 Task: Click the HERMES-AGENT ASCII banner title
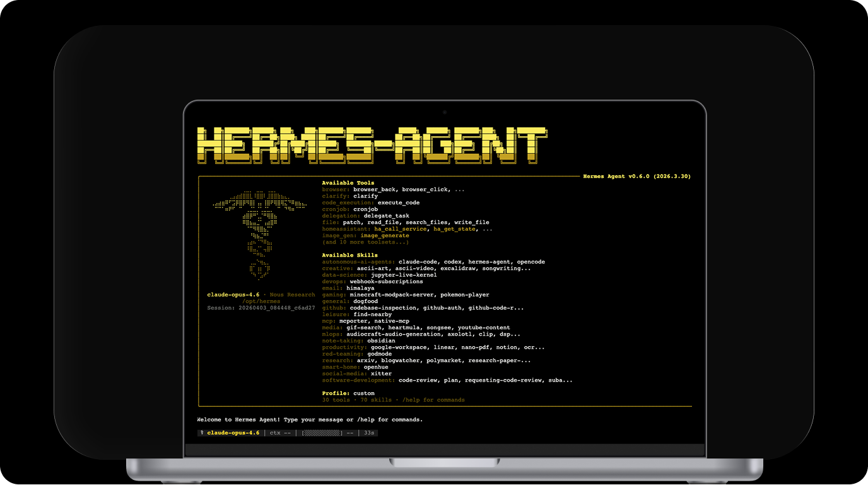pos(372,146)
